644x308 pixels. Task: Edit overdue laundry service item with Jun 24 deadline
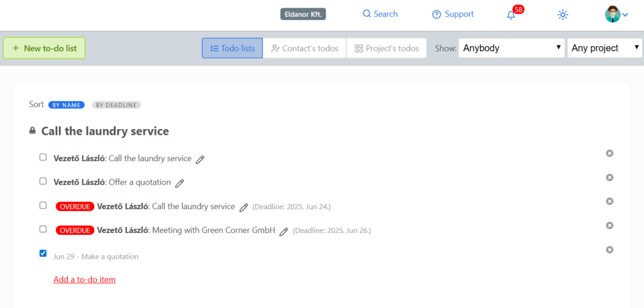(243, 208)
